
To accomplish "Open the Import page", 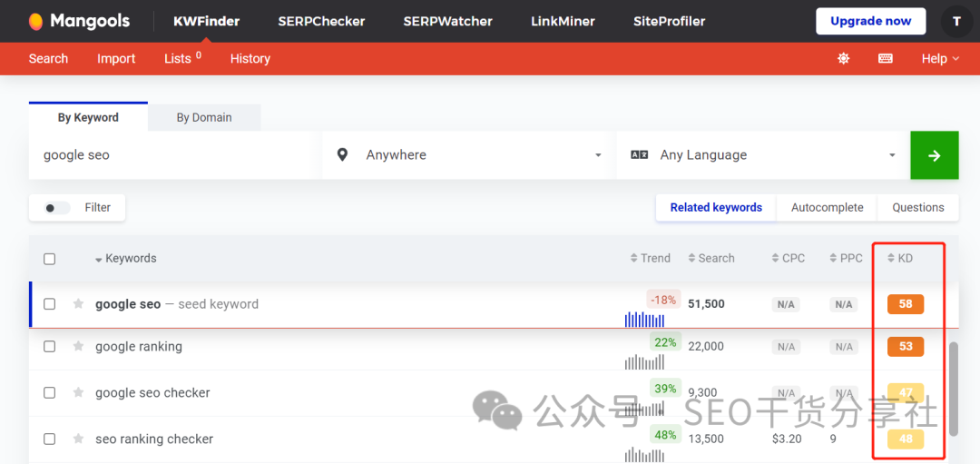I will [116, 59].
